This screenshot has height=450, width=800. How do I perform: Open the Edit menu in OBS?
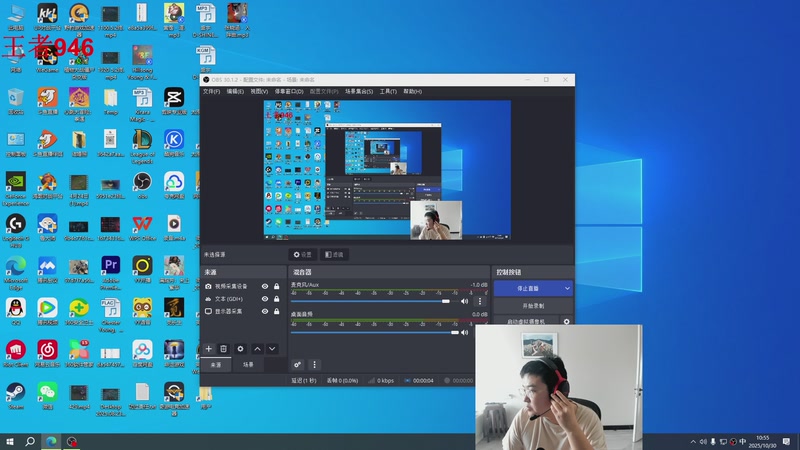point(235,91)
